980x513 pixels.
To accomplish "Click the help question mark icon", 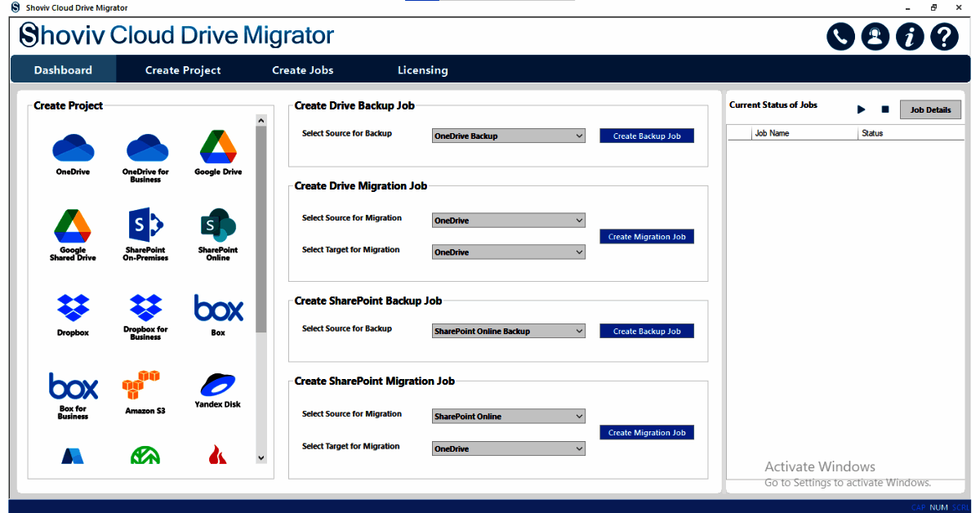I will pyautogui.click(x=944, y=37).
